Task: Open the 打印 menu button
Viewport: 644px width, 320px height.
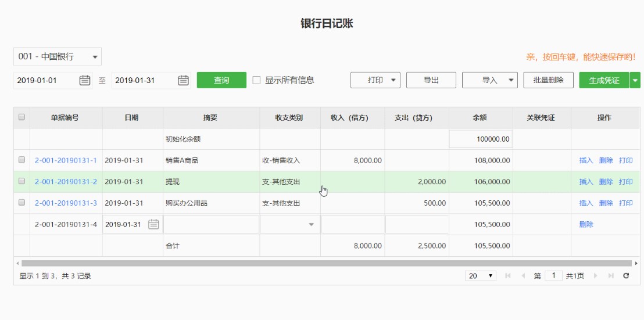Action: click(x=375, y=81)
